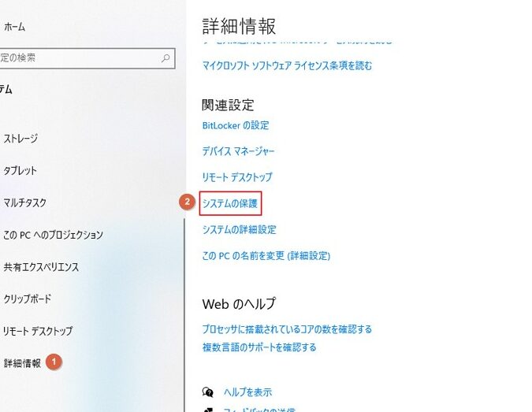This screenshot has width=532, height=412.
Task: Select リモート デスクトップ in the sidebar
Action: [38, 331]
